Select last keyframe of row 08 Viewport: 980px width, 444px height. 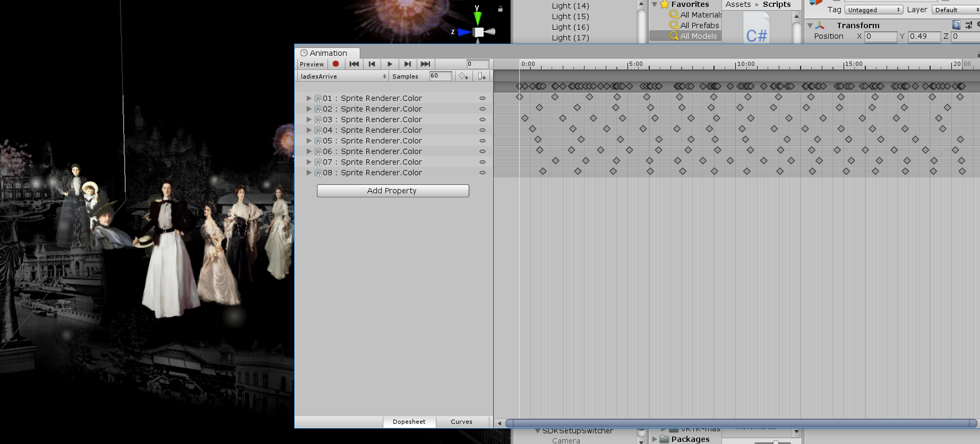click(962, 172)
